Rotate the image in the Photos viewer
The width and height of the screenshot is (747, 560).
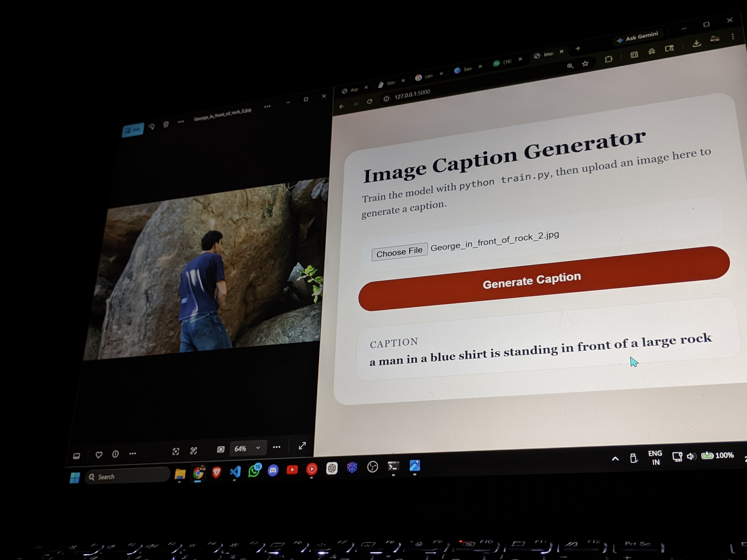(x=151, y=127)
